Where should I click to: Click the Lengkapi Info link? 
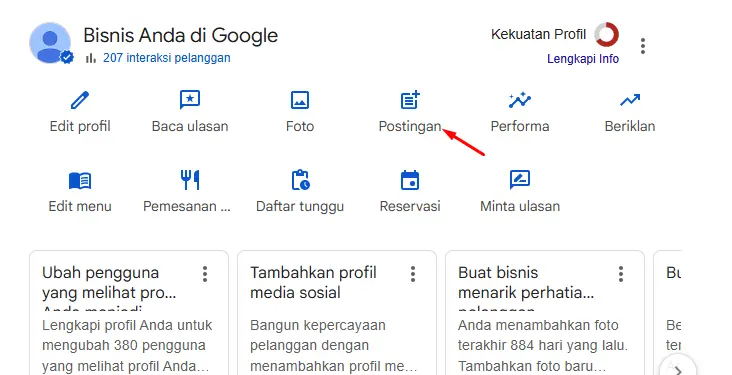[583, 59]
